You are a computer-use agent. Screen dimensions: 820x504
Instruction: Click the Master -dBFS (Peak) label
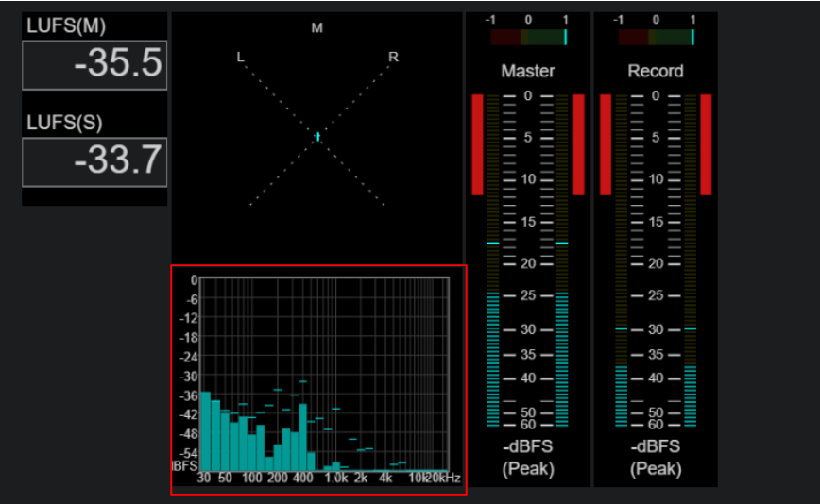[x=528, y=458]
